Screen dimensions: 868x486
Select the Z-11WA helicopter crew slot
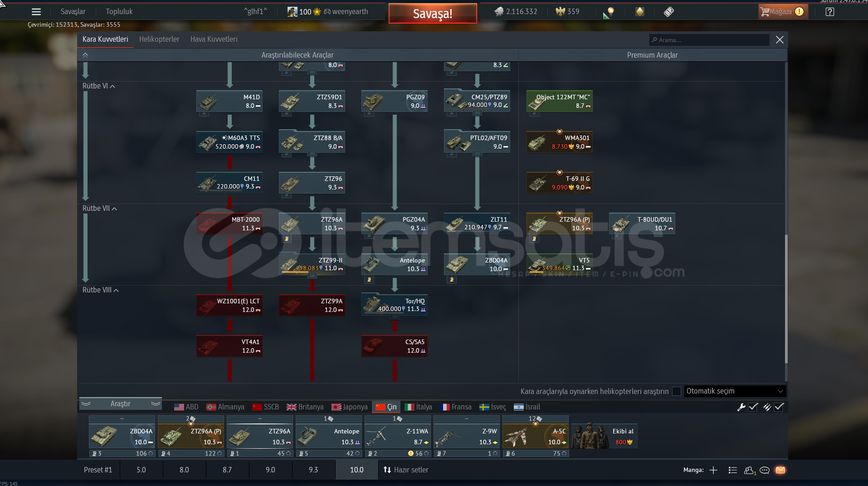pos(397,436)
